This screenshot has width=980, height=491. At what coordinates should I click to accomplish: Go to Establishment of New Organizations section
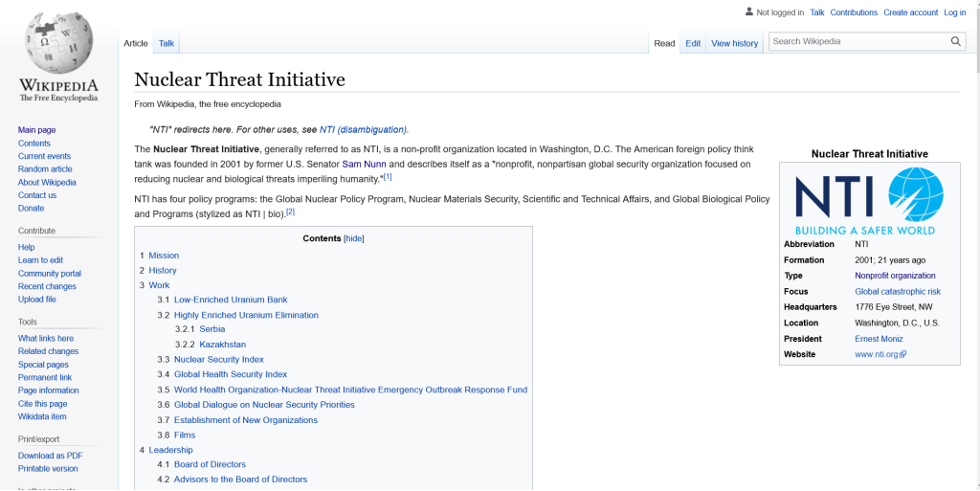point(246,420)
